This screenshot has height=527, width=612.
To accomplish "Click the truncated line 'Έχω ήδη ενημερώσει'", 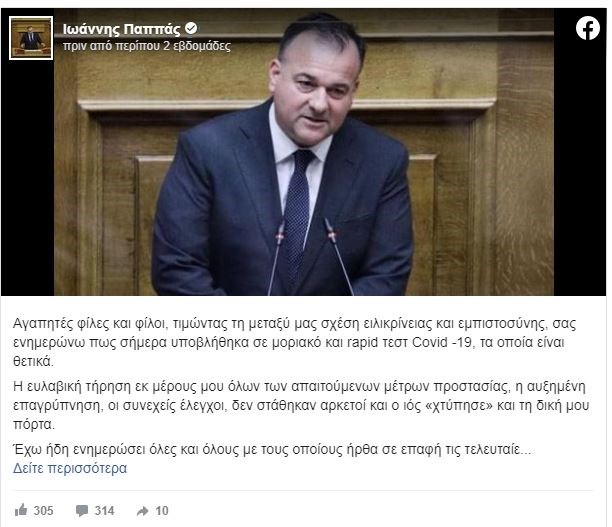I will [x=272, y=450].
